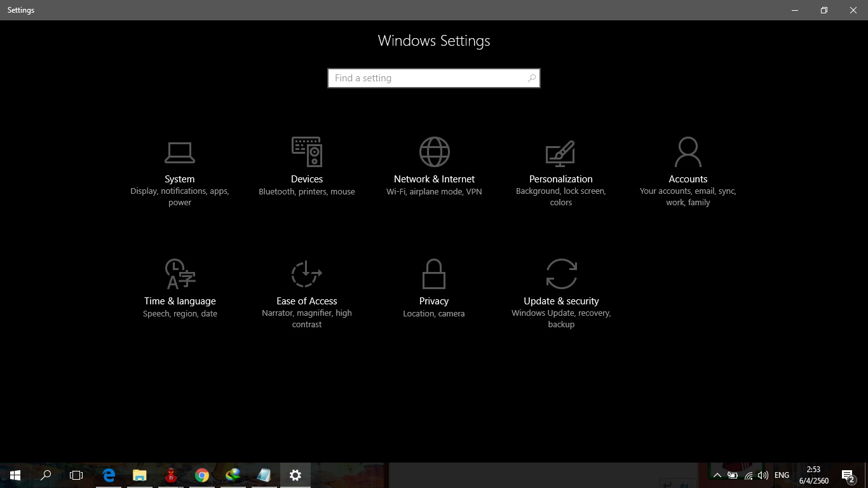
Task: Open Update & security settings
Action: (x=561, y=294)
